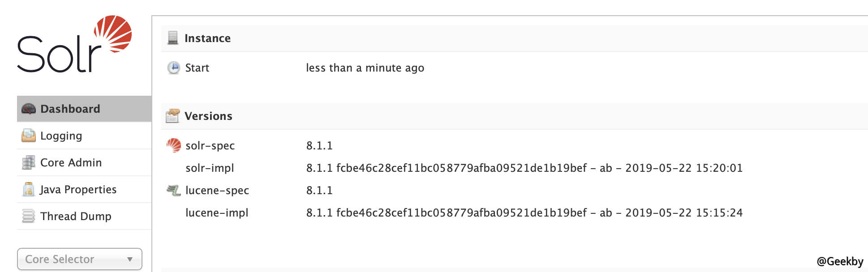Open the Core Selector dropdown
The image size is (868, 272).
coord(80,259)
